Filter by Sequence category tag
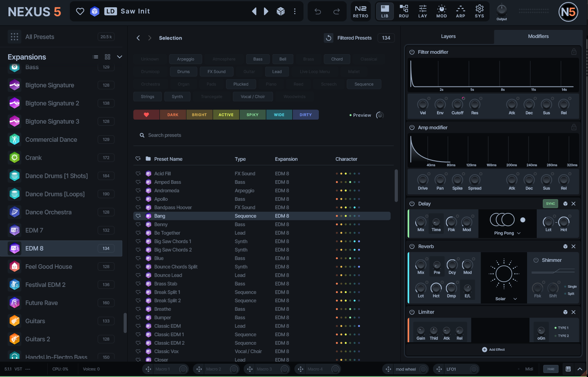Viewport: 588px width, 377px height. click(364, 84)
